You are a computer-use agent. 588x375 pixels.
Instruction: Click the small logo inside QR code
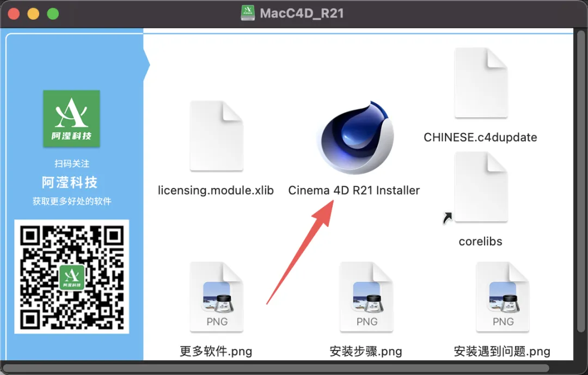point(72,277)
